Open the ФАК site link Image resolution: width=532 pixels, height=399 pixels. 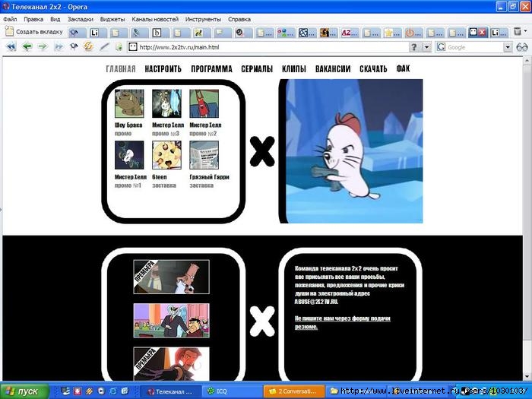click(403, 68)
